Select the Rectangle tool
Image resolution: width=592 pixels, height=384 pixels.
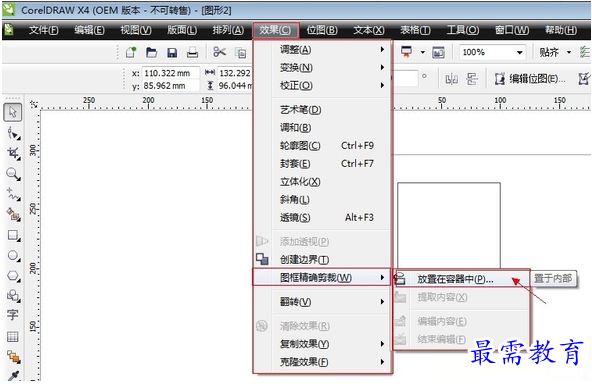click(x=14, y=236)
